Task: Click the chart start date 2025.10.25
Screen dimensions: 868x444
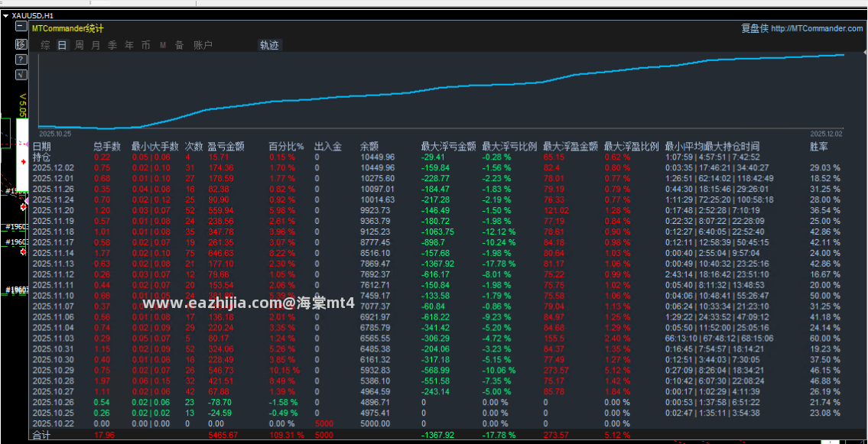Action: [x=55, y=134]
